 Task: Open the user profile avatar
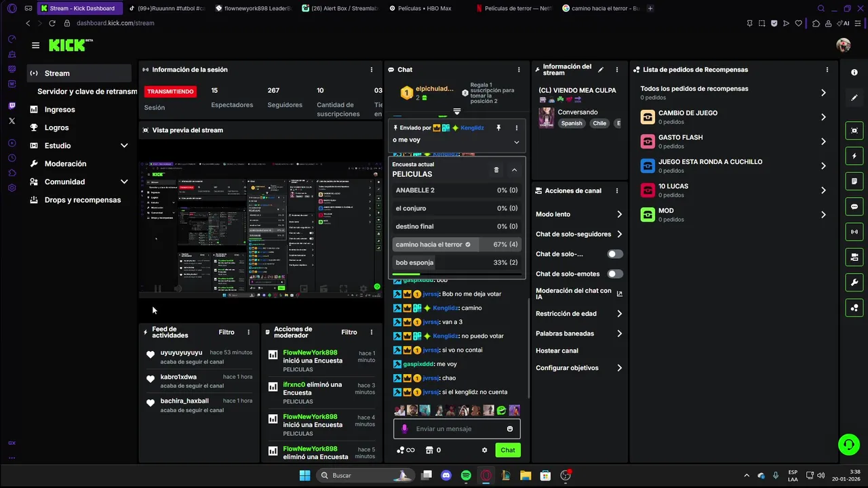pos(844,45)
